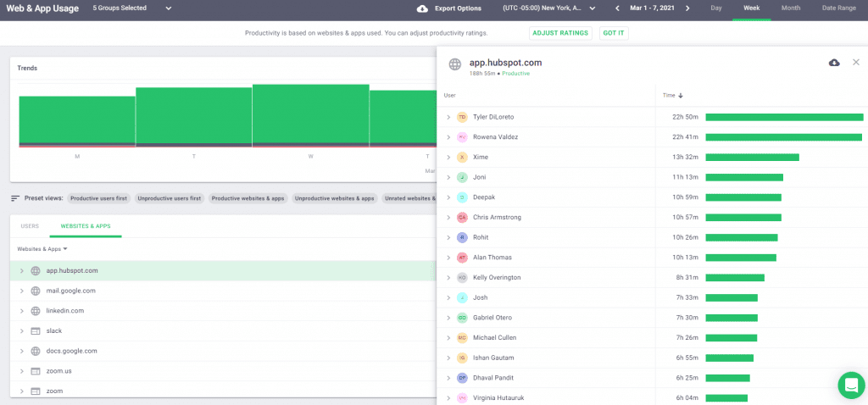Click Xime's avatar icon
This screenshot has width=868, height=405.
click(462, 157)
